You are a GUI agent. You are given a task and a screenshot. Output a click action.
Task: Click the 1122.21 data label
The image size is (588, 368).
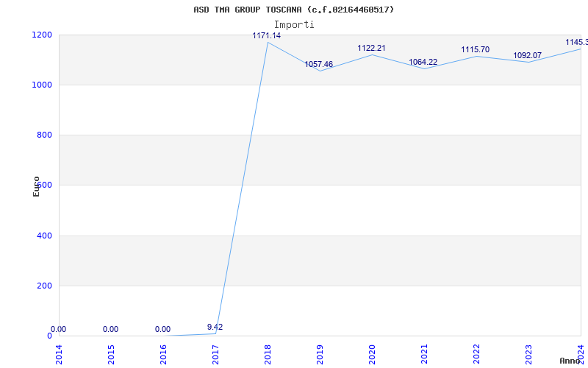(x=371, y=48)
